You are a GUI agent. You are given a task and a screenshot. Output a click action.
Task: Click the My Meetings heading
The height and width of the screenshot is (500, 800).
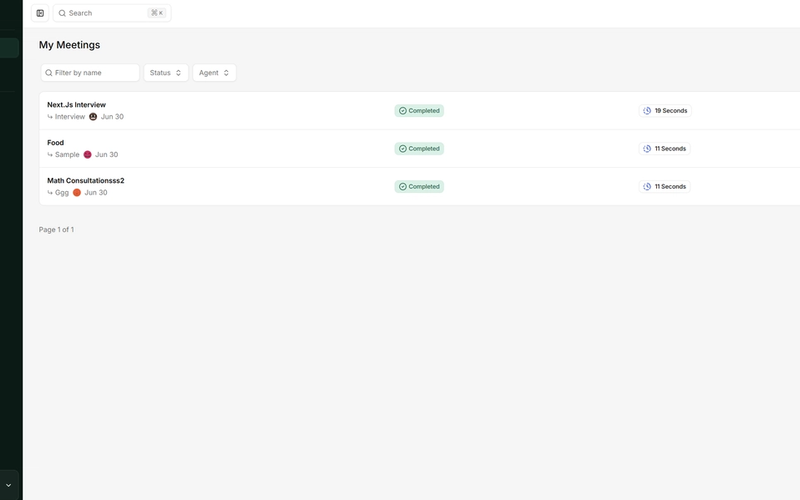tap(69, 45)
